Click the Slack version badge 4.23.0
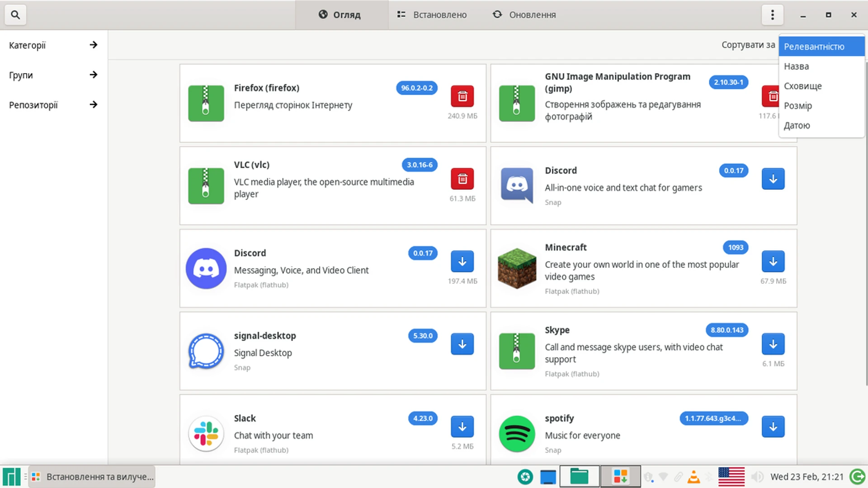 pos(423,418)
